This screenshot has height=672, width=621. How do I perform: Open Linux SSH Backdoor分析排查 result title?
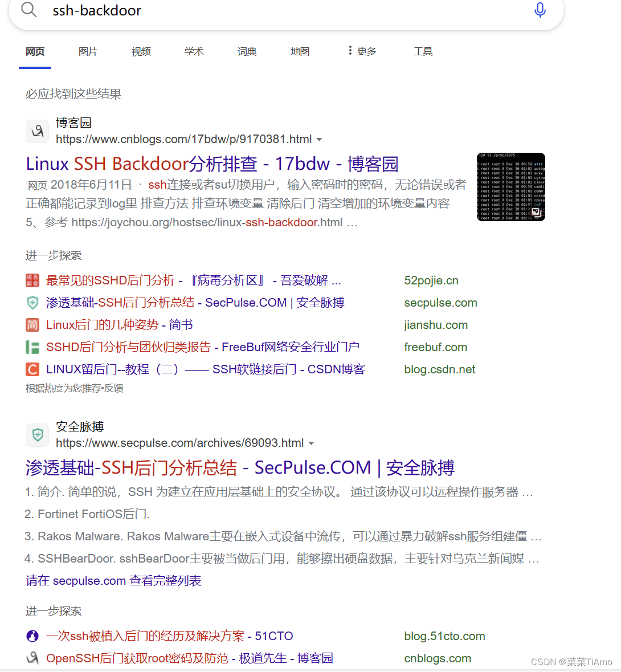[x=212, y=164]
